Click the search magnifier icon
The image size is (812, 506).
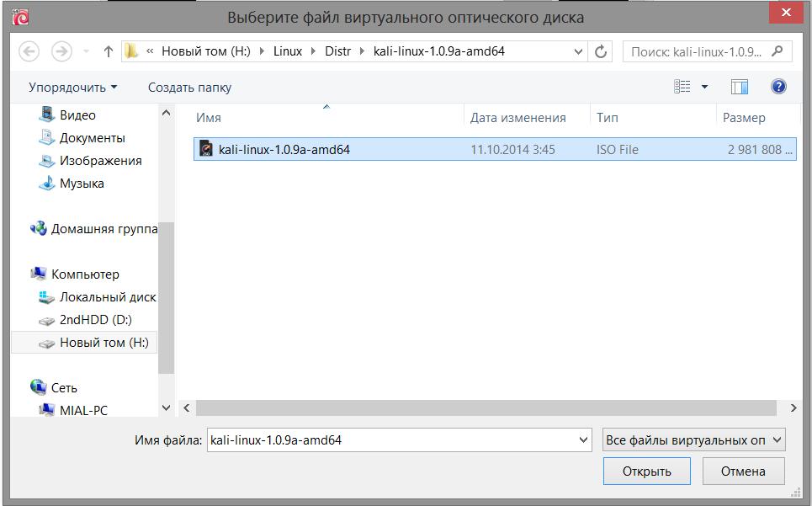[777, 51]
